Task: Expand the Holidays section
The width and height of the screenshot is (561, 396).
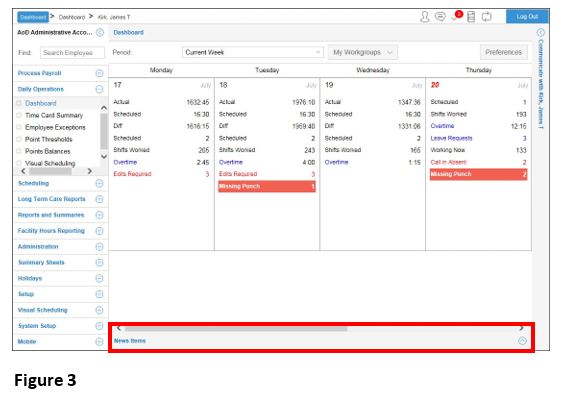Action: 99,278
